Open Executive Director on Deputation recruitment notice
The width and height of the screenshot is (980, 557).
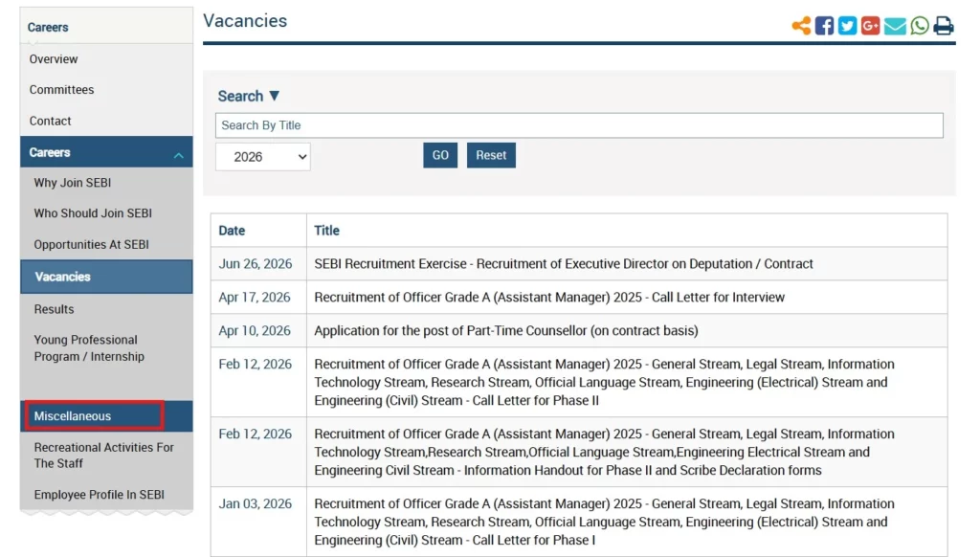tap(563, 264)
